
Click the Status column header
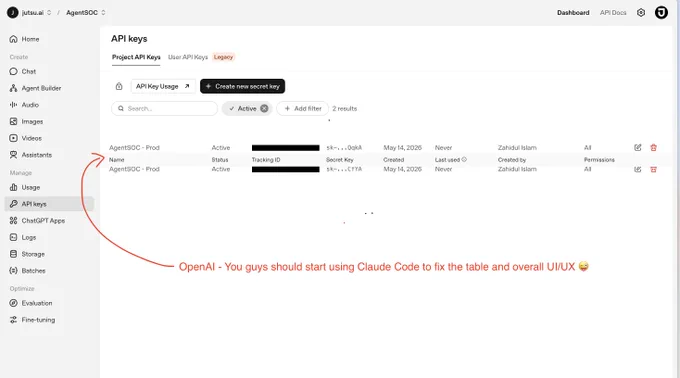(x=219, y=160)
